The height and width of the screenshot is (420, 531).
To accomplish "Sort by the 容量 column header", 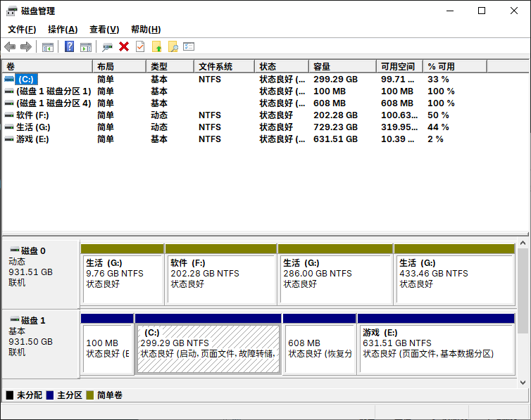I will 342,66.
